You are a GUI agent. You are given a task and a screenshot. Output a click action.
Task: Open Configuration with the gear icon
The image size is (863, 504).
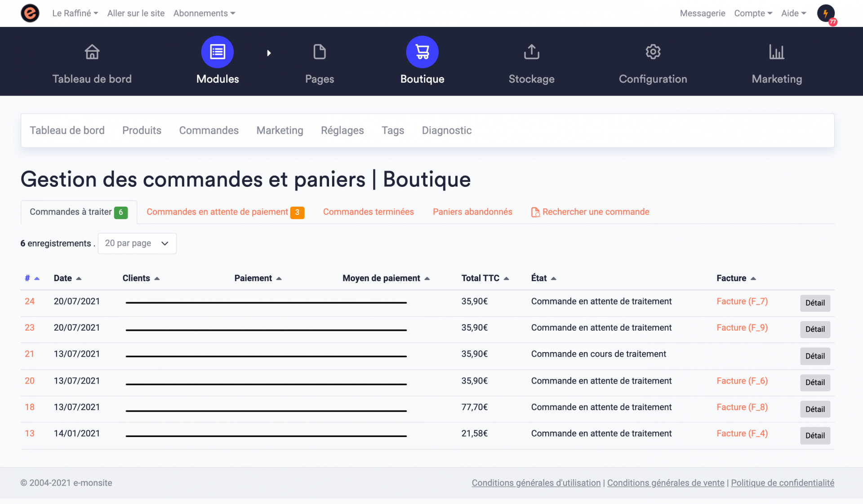click(x=653, y=52)
